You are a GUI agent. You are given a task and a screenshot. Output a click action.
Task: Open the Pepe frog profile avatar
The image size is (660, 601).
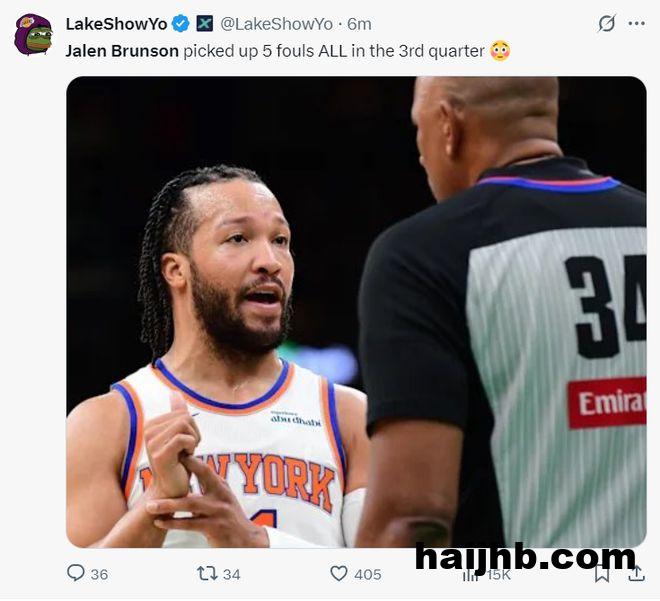[x=33, y=35]
